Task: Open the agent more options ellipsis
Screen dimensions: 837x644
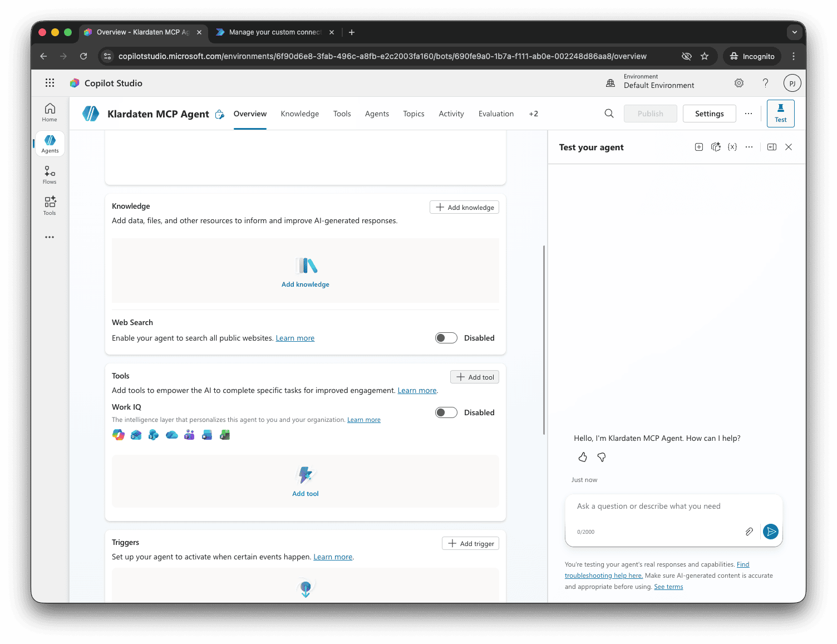Action: 749,114
